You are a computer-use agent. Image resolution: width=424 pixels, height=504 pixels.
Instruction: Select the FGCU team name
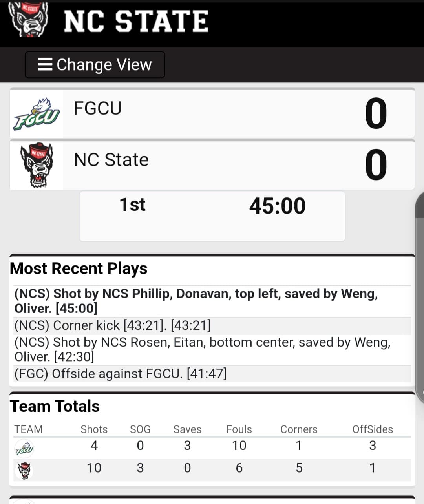click(x=98, y=108)
